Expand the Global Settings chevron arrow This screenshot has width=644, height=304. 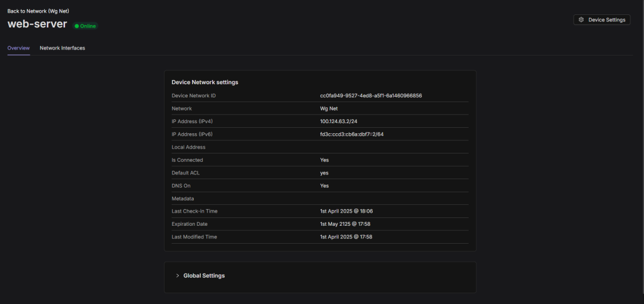coord(178,276)
